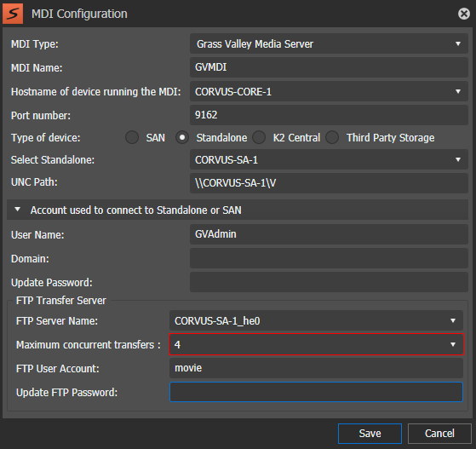
Task: Close the MDI Configuration dialog
Action: tap(464, 14)
